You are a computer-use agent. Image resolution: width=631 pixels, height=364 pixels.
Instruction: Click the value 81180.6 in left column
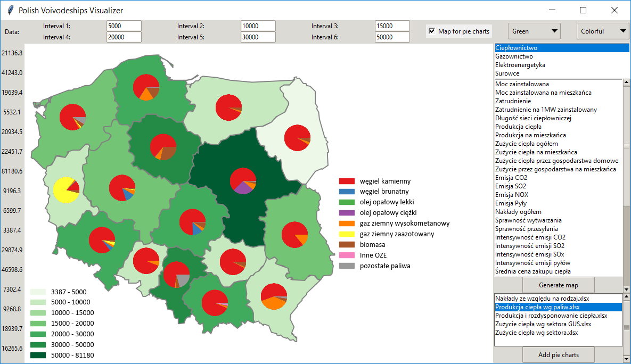point(12,171)
